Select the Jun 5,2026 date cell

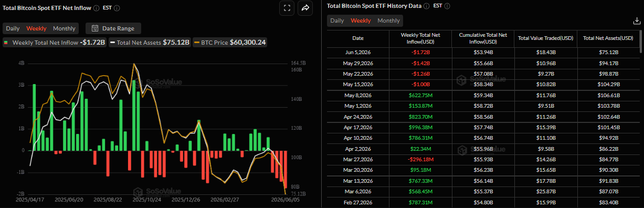(357, 53)
